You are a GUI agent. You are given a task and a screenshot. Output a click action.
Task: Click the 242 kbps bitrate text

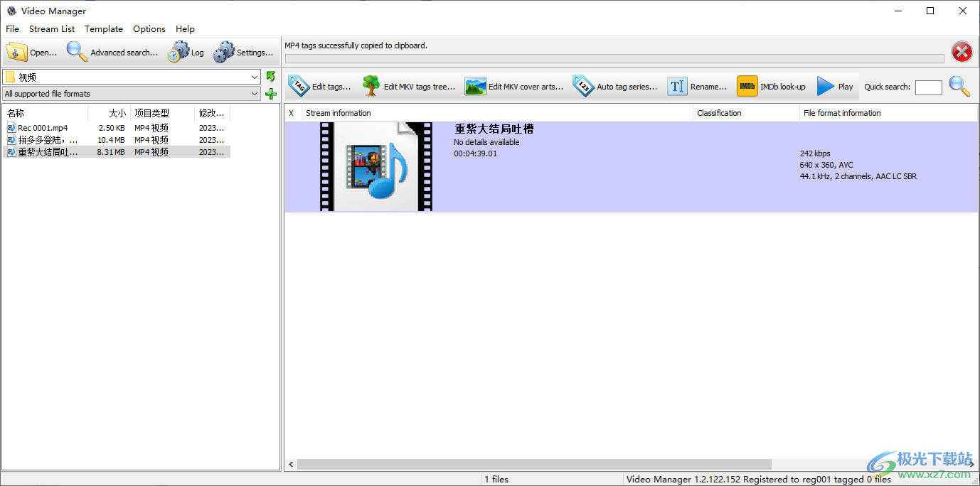[x=815, y=153]
